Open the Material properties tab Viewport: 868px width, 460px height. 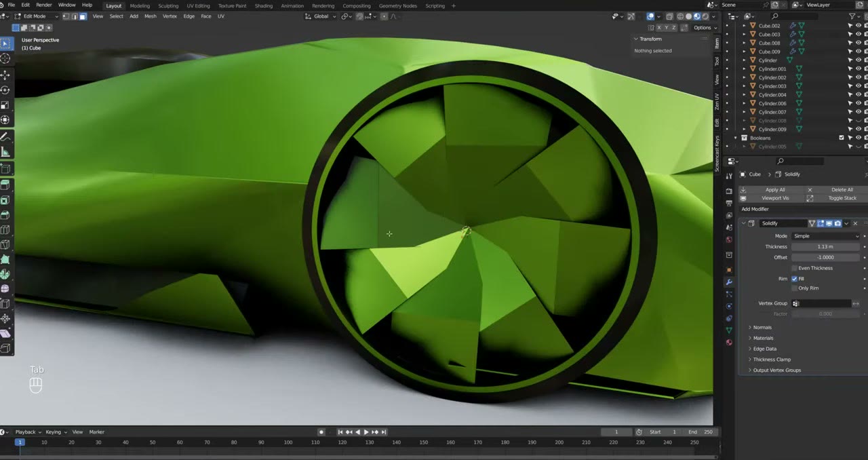729,342
